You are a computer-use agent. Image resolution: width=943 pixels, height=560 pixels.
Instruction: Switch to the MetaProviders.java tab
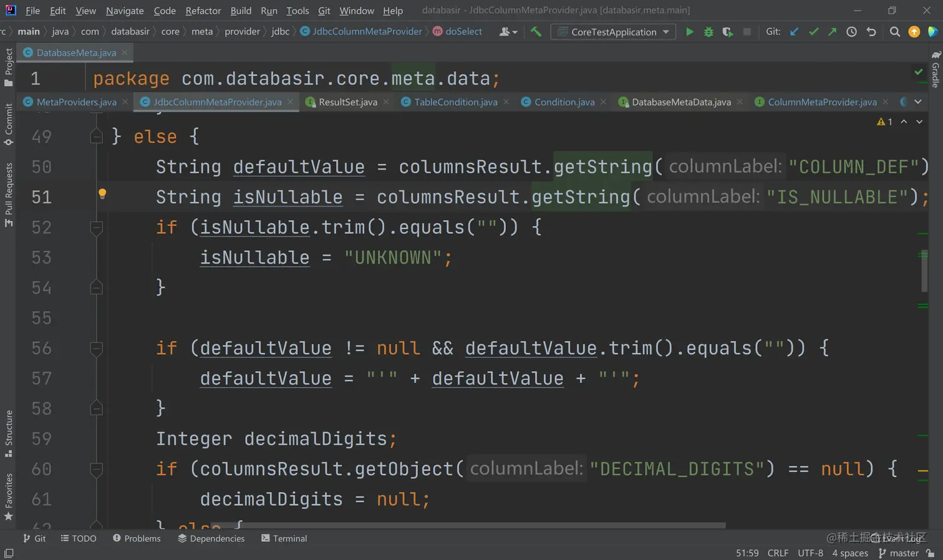(x=76, y=102)
